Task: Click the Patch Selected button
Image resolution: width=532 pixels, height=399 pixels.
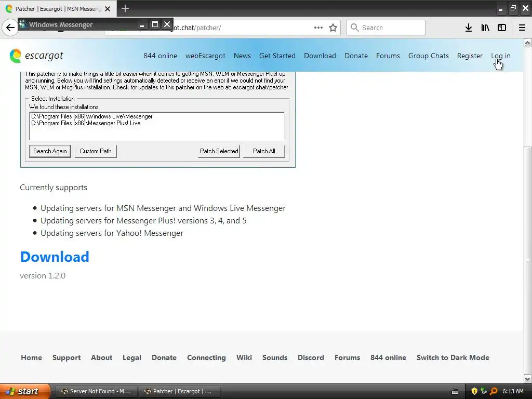Action: tap(219, 151)
